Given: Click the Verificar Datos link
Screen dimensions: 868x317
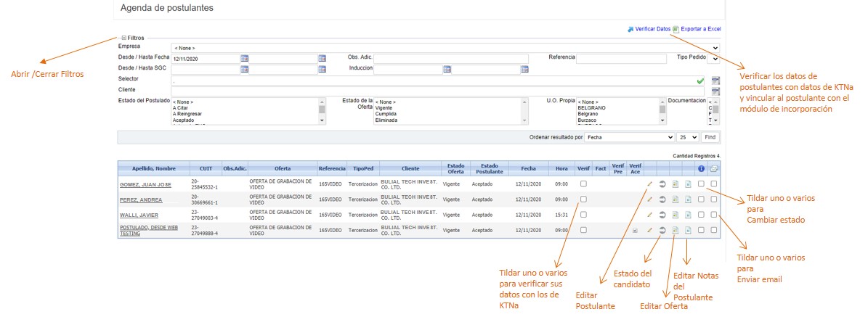Looking at the screenshot, I should (652, 29).
